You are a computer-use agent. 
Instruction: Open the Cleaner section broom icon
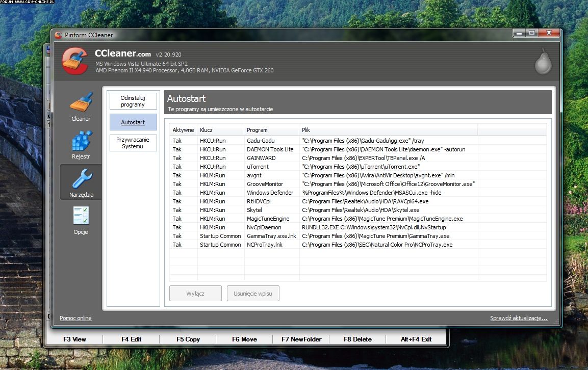(81, 103)
